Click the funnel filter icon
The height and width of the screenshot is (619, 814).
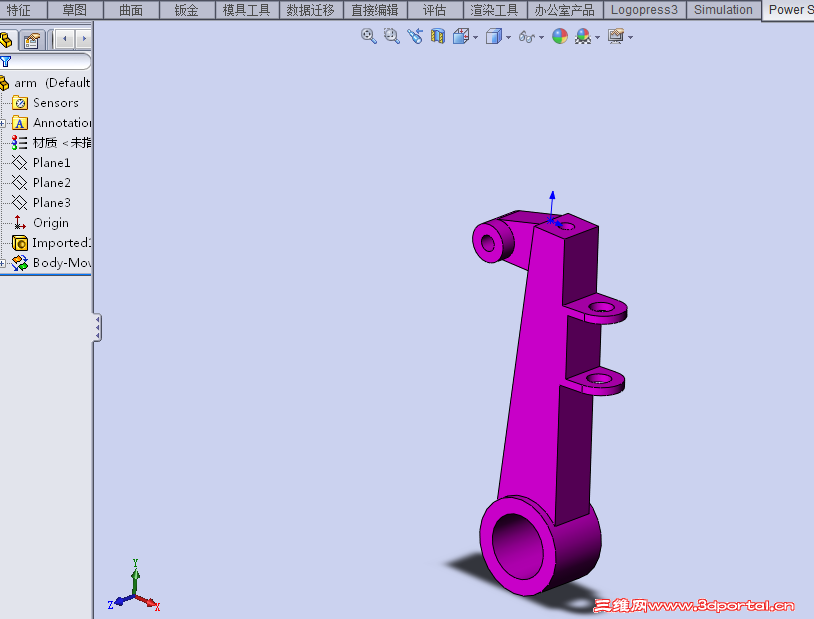(6, 61)
